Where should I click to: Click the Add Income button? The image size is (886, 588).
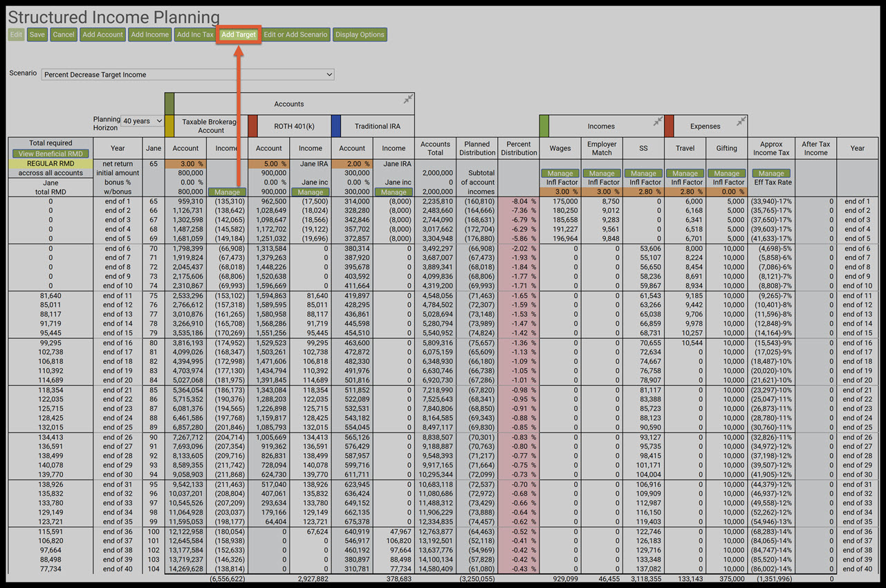pos(150,35)
